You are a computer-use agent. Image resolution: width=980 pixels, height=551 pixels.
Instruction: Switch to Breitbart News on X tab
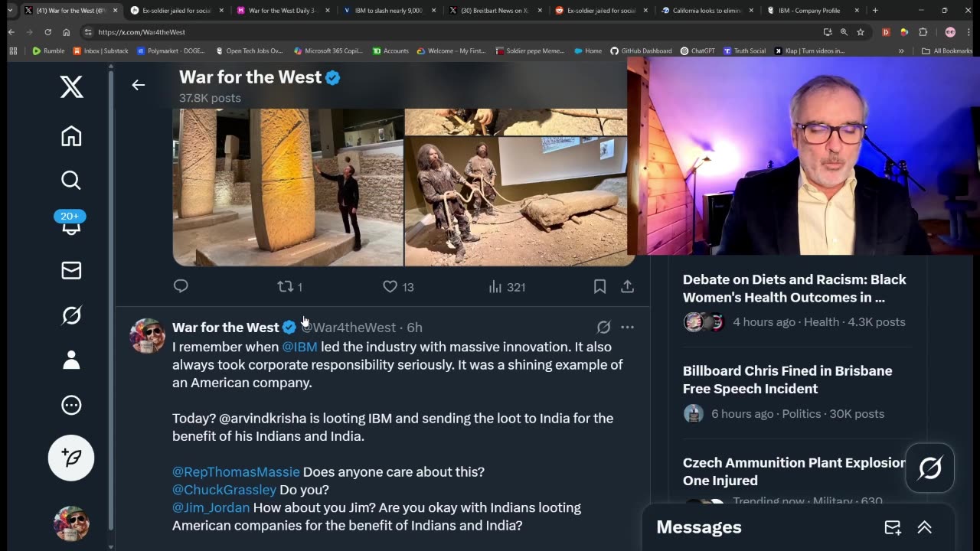(494, 11)
